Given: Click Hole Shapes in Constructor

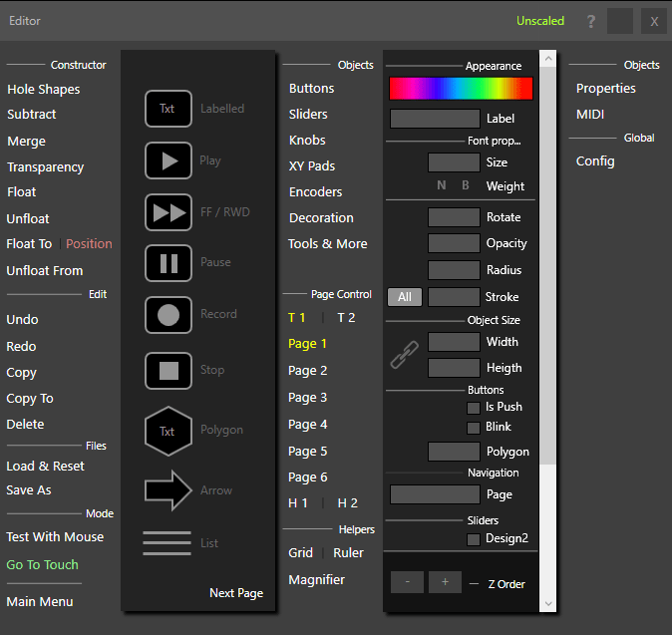Looking at the screenshot, I should point(44,89).
